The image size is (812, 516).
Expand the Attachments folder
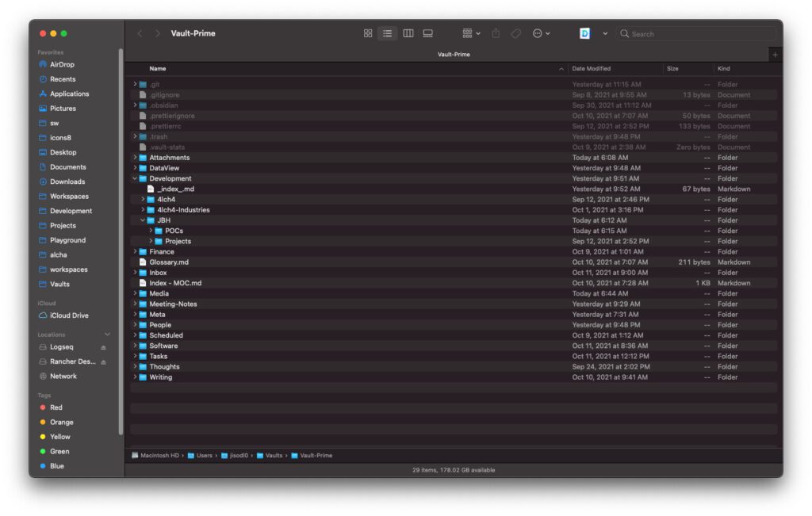135,158
